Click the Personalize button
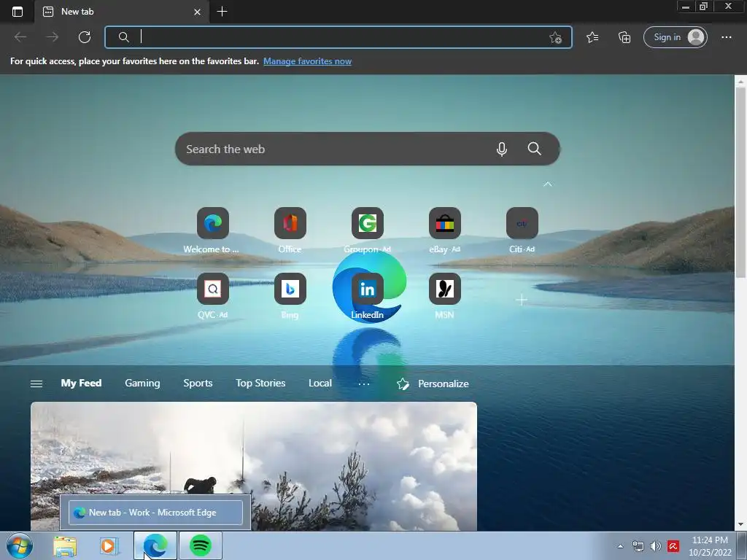The height and width of the screenshot is (560, 747). 433,384
